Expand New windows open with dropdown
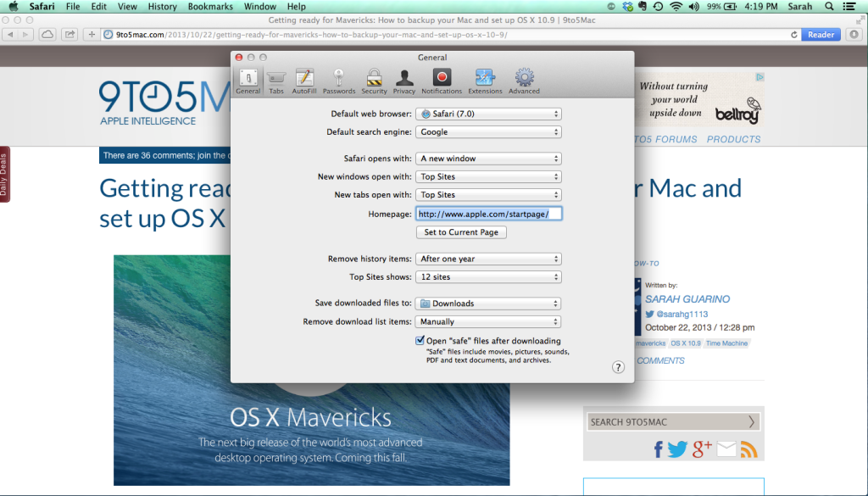Screen dimensions: 868x496 click(488, 176)
